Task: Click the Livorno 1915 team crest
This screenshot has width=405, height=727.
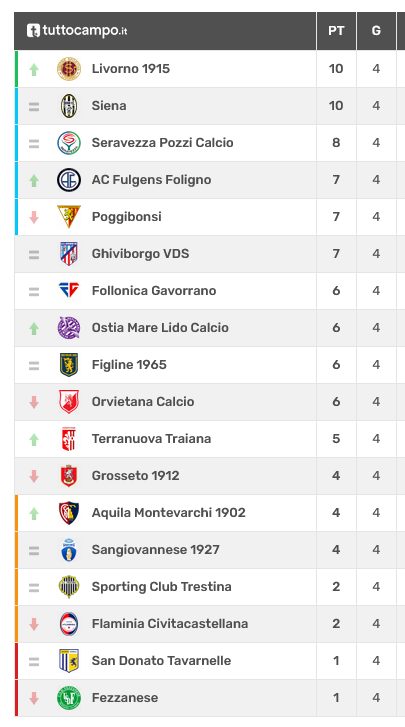Action: 69,69
